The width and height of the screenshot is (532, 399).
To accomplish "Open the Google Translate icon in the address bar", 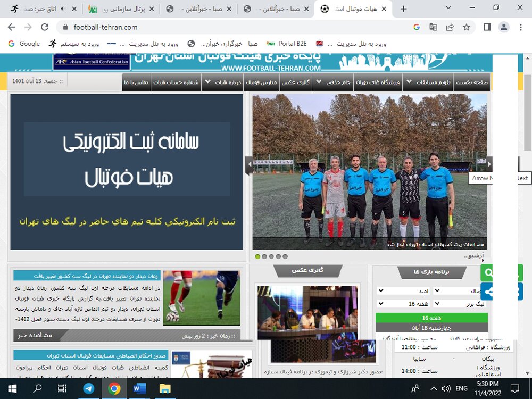I will [x=433, y=27].
